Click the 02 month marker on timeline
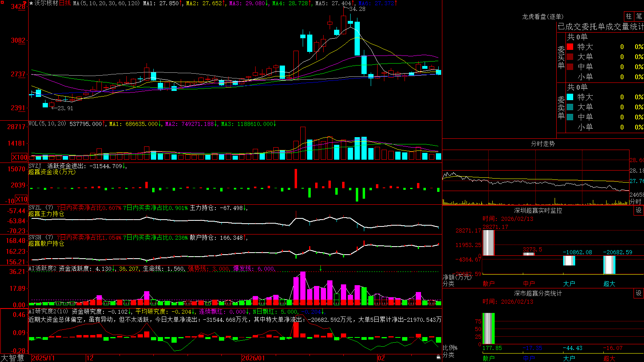644x362 pixels. click(x=381, y=358)
